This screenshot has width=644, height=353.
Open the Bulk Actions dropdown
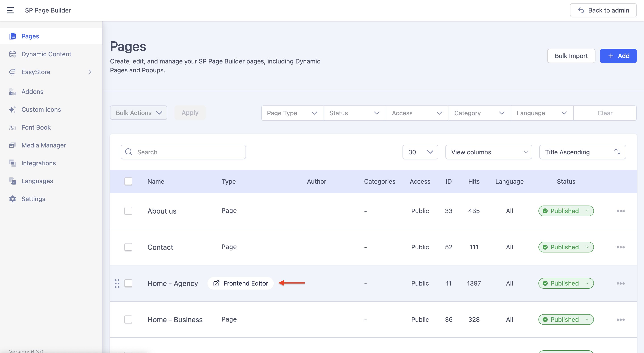(x=138, y=113)
